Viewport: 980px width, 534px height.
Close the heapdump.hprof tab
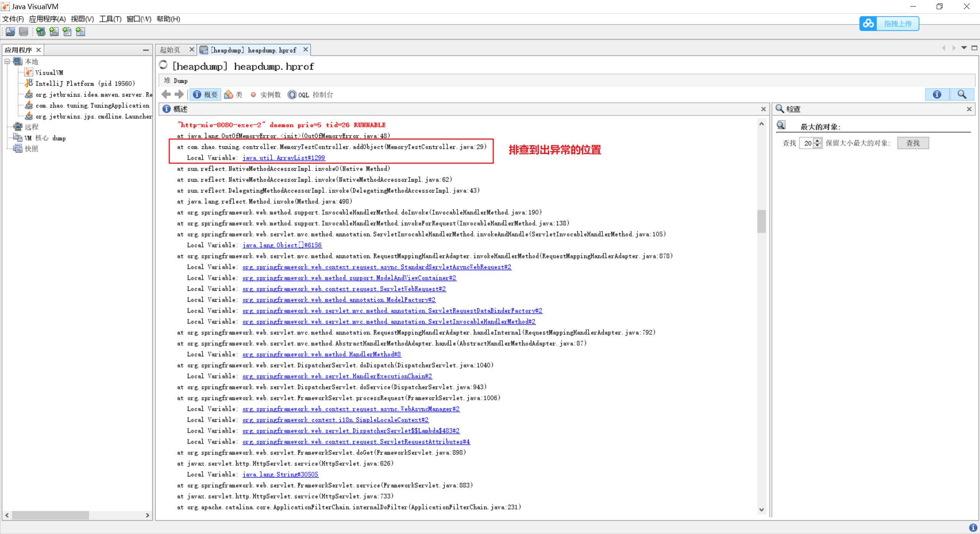pos(305,49)
